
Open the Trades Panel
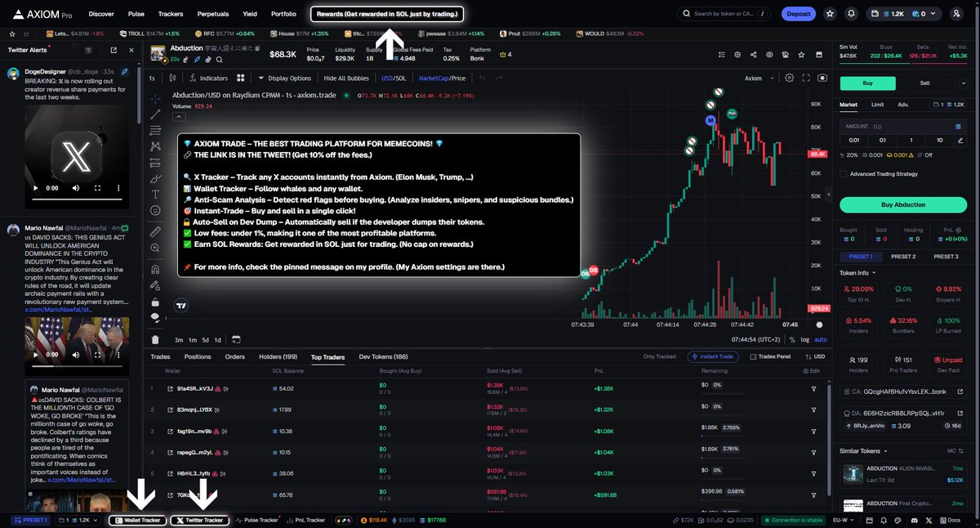click(x=770, y=357)
